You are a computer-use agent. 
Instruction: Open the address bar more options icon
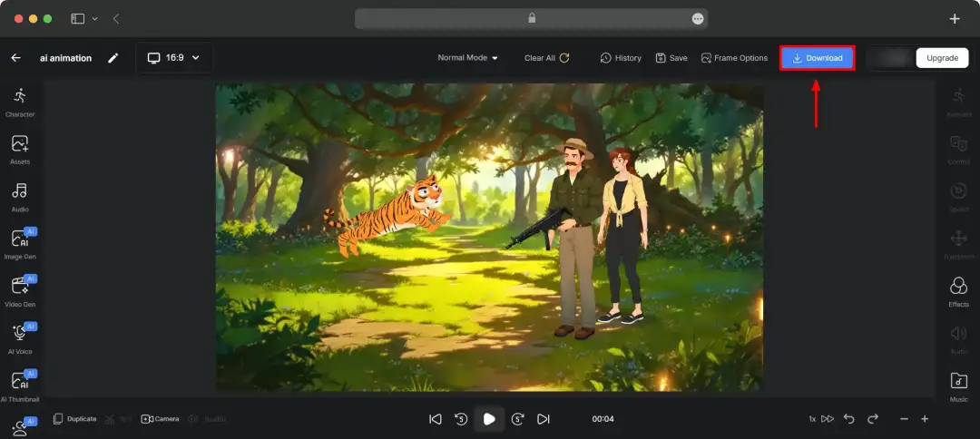(x=698, y=19)
